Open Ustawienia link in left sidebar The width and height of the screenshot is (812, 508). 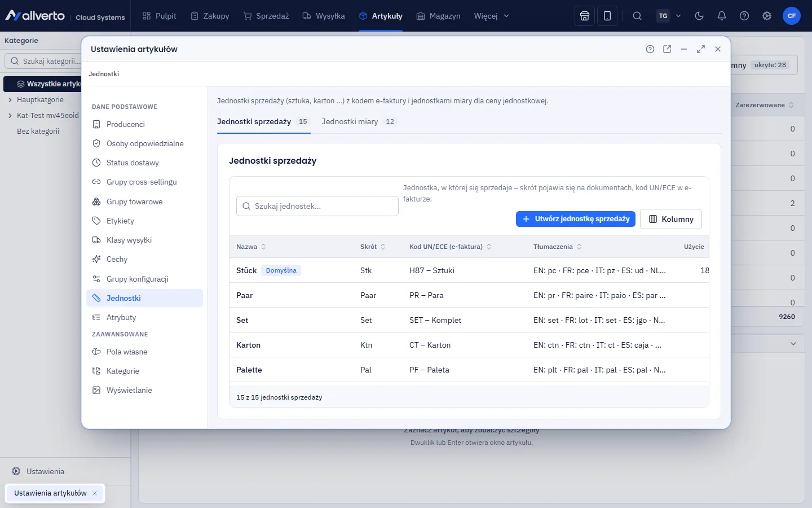38,471
